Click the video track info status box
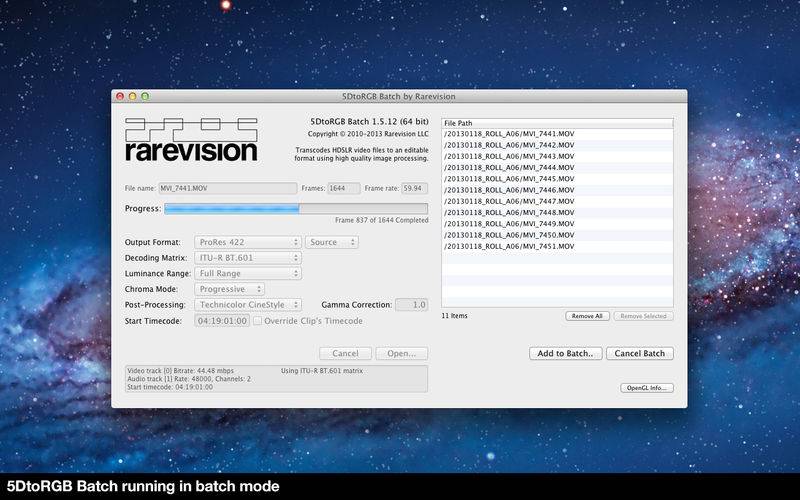The image size is (800, 500). 276,379
